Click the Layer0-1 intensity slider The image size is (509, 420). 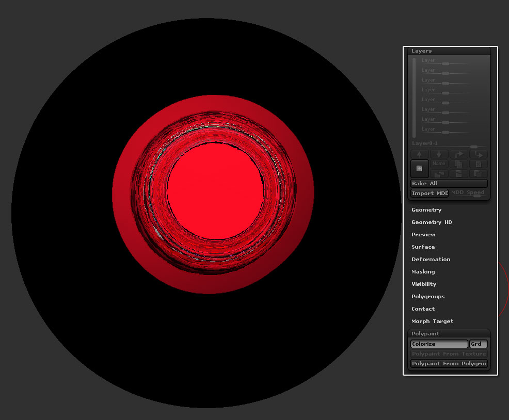449,144
